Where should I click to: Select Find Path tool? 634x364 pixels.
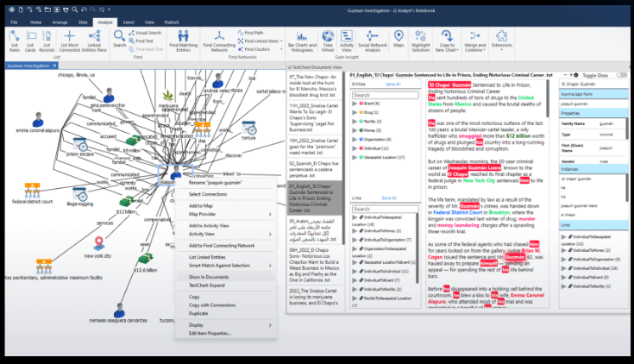click(x=251, y=33)
